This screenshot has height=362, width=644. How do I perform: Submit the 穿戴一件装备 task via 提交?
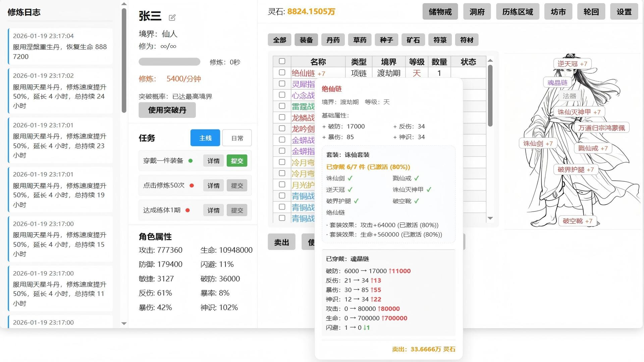(x=237, y=161)
